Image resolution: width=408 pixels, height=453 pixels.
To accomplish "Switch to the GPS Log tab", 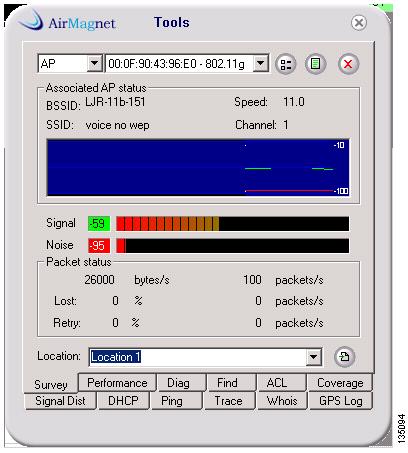I will pos(341,401).
